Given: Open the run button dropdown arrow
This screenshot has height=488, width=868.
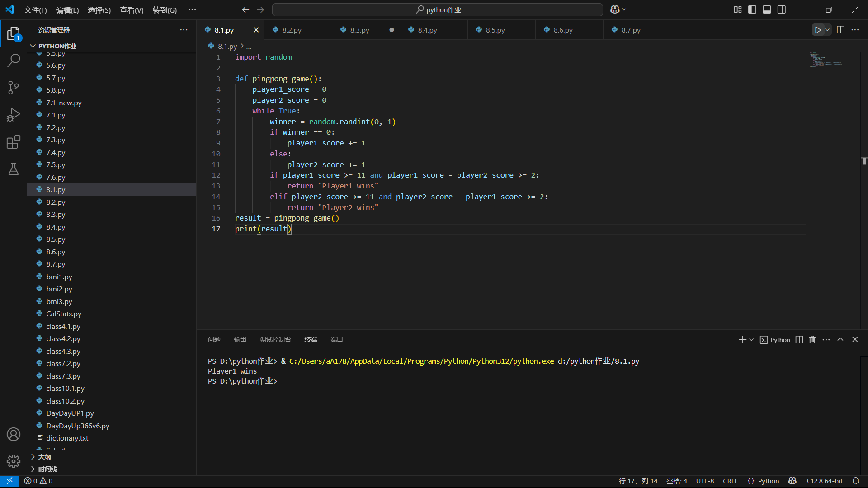Looking at the screenshot, I should [827, 30].
